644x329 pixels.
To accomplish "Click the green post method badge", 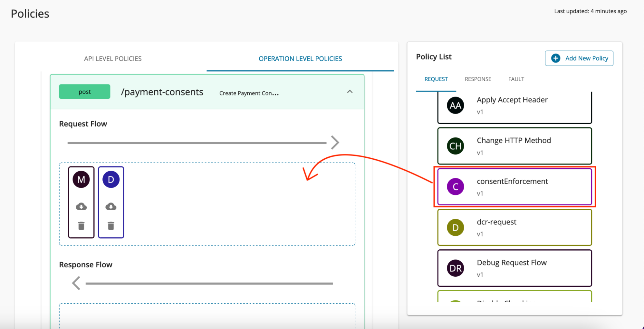I will [x=84, y=92].
